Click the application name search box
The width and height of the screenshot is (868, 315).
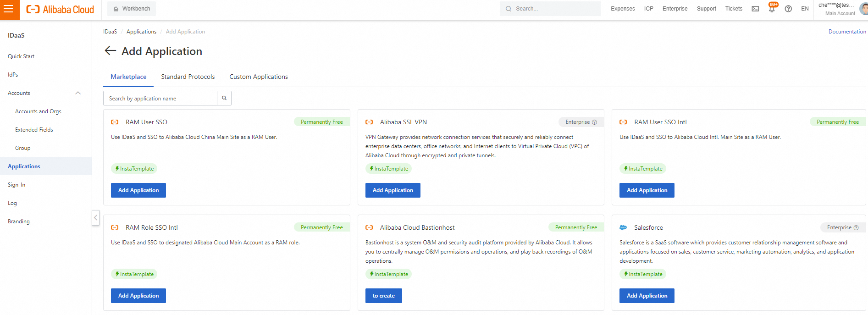tap(160, 98)
